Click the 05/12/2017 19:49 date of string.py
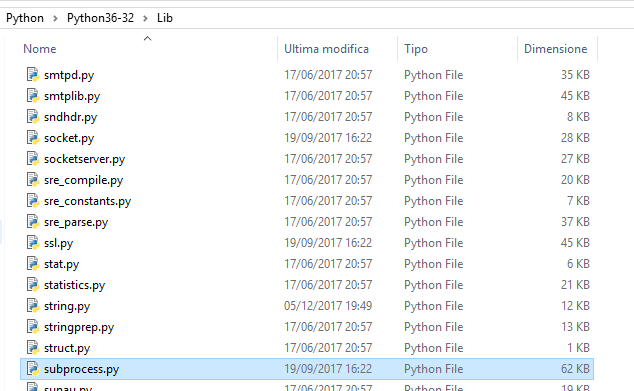Screen dimensions: 634x391 click(x=328, y=306)
